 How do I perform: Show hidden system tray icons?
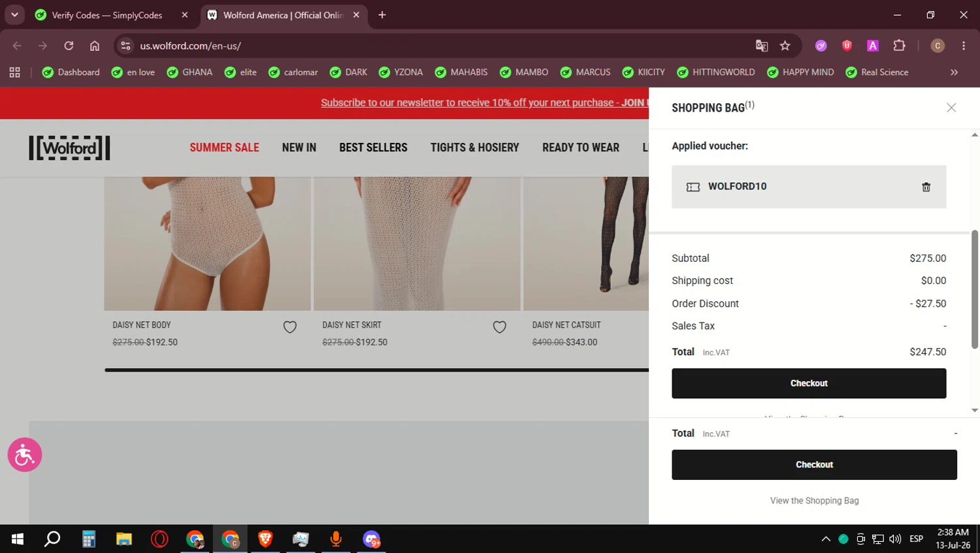point(826,539)
